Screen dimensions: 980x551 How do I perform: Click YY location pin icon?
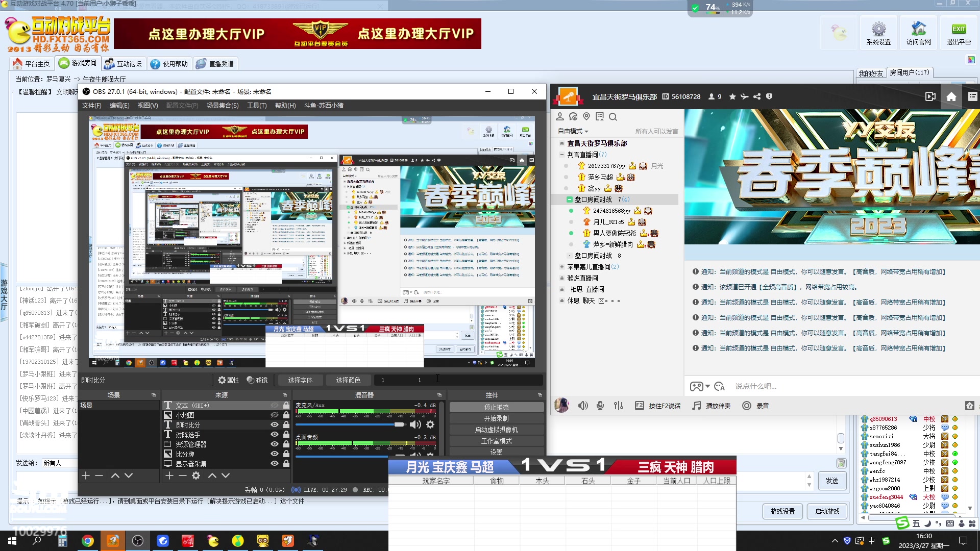(x=586, y=117)
